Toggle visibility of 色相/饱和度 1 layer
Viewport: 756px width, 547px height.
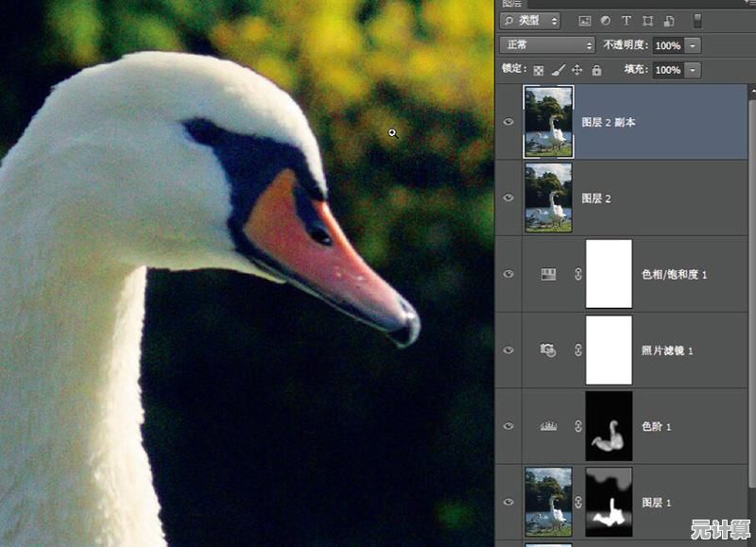click(x=508, y=274)
